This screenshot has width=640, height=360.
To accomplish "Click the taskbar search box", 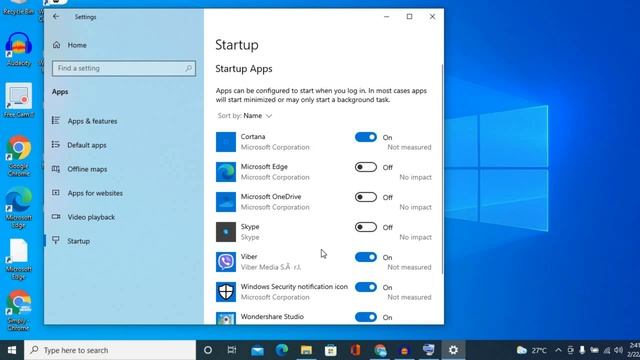I will pos(110,350).
